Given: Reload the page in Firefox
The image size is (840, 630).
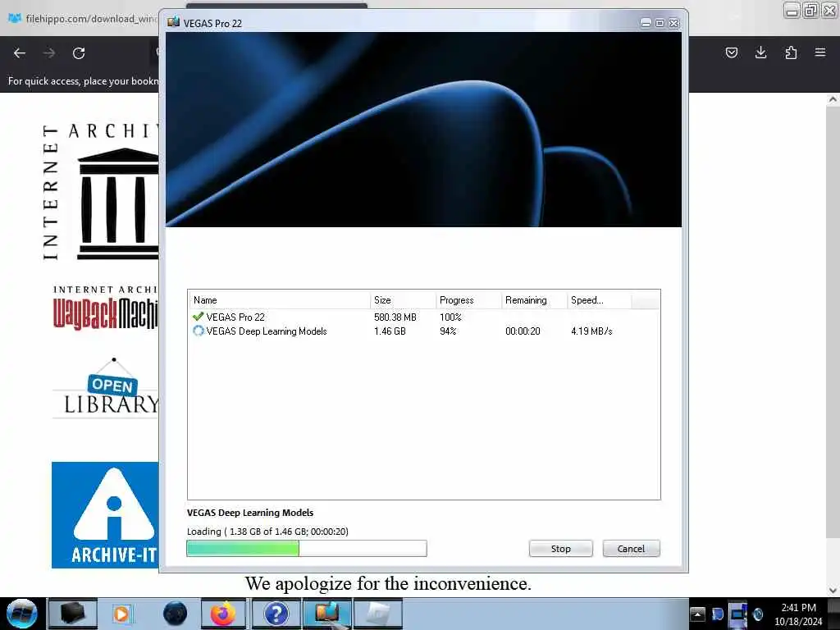Looking at the screenshot, I should (x=79, y=53).
